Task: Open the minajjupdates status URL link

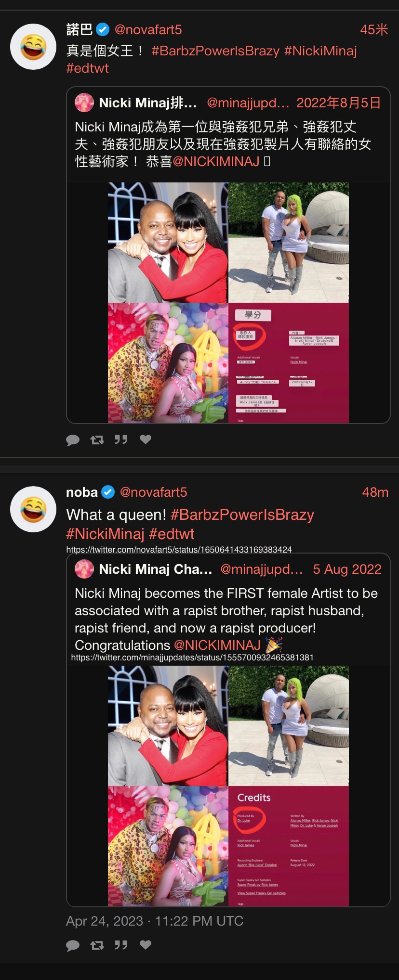Action: [192, 657]
